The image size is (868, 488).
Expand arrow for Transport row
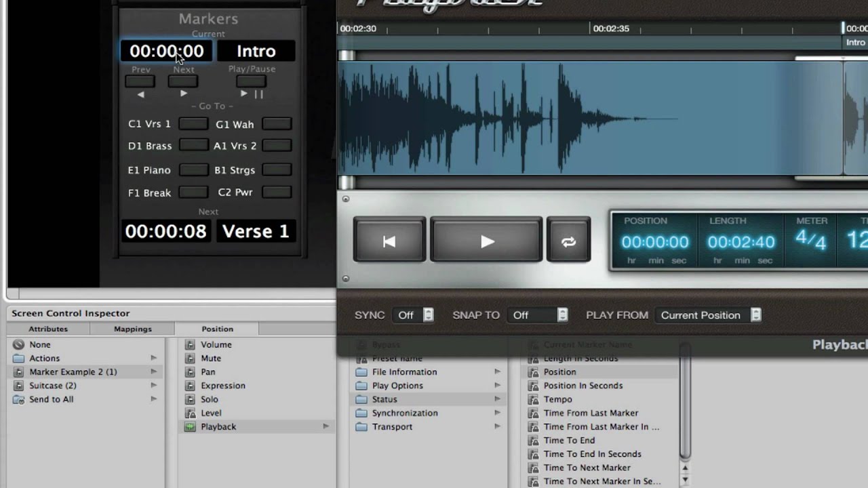(x=497, y=426)
